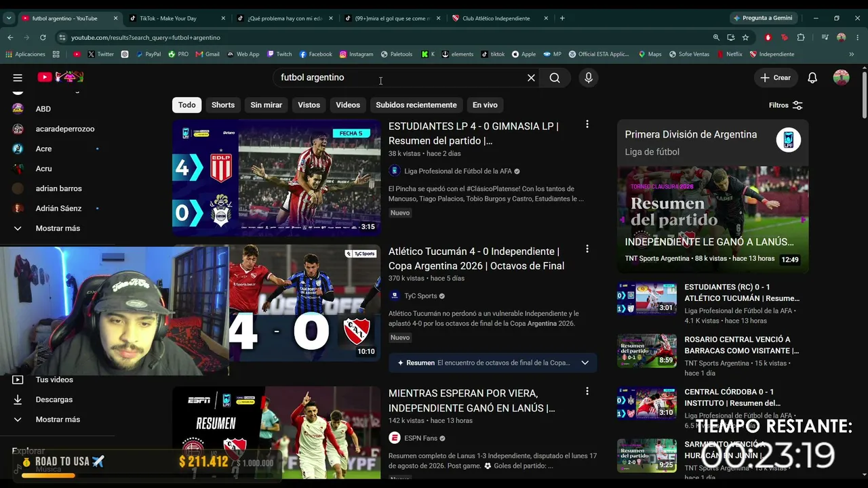Viewport: 868px width, 488px height.
Task: Open the YouTube account avatar menu
Action: [x=842, y=78]
